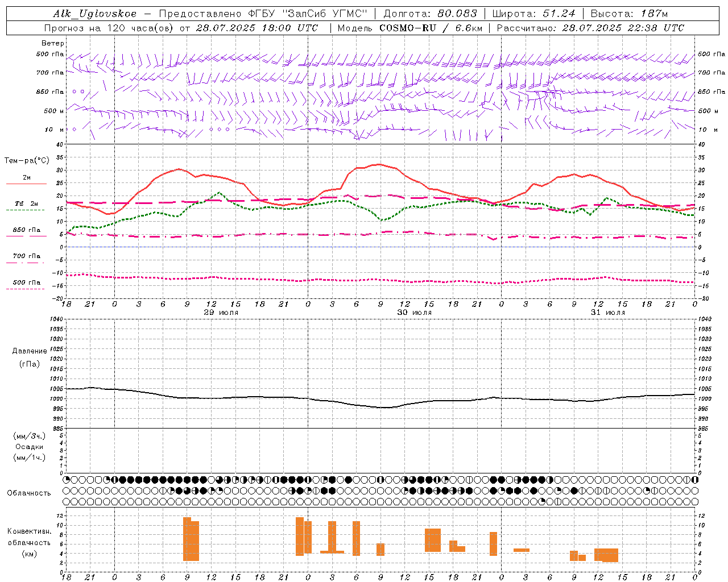
Task: Click the Давление pressure axis label
Action: (x=30, y=351)
